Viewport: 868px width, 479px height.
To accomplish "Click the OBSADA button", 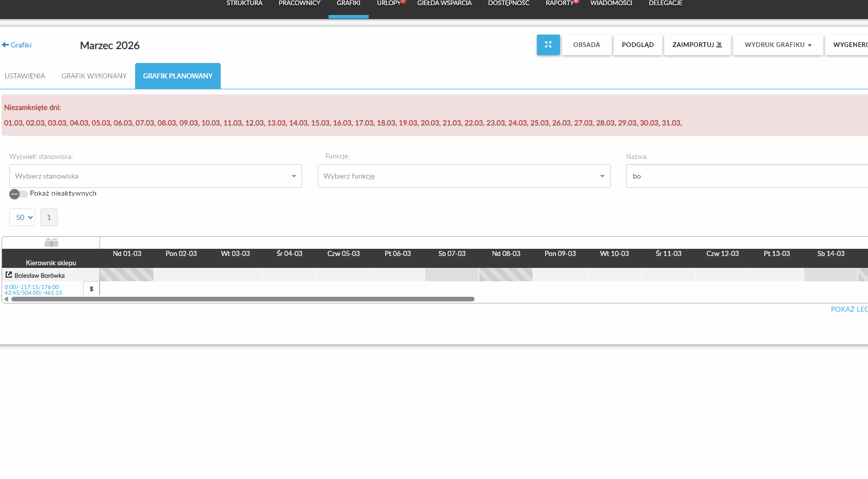I will [x=587, y=45].
